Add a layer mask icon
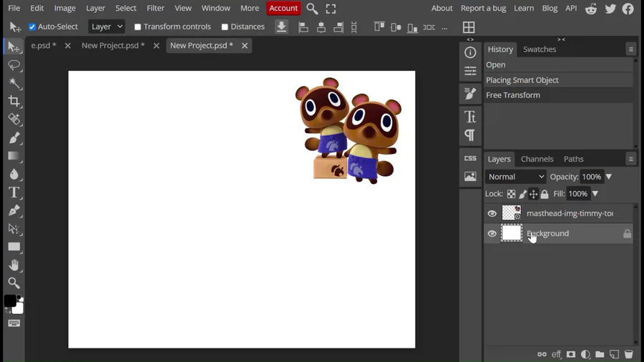 571,354
